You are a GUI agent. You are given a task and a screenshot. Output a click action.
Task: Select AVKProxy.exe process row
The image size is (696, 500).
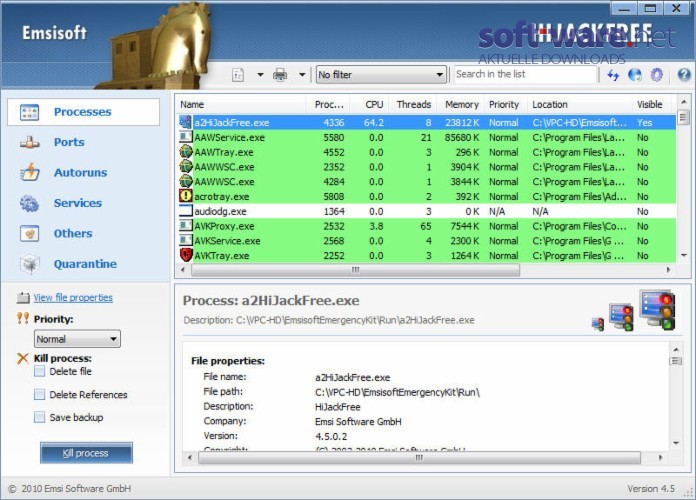coord(426,226)
